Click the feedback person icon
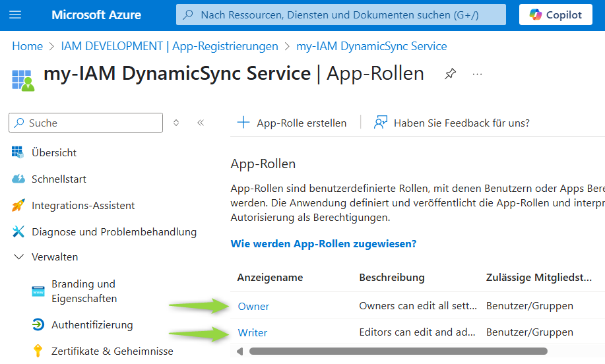The height and width of the screenshot is (364, 605). click(381, 122)
